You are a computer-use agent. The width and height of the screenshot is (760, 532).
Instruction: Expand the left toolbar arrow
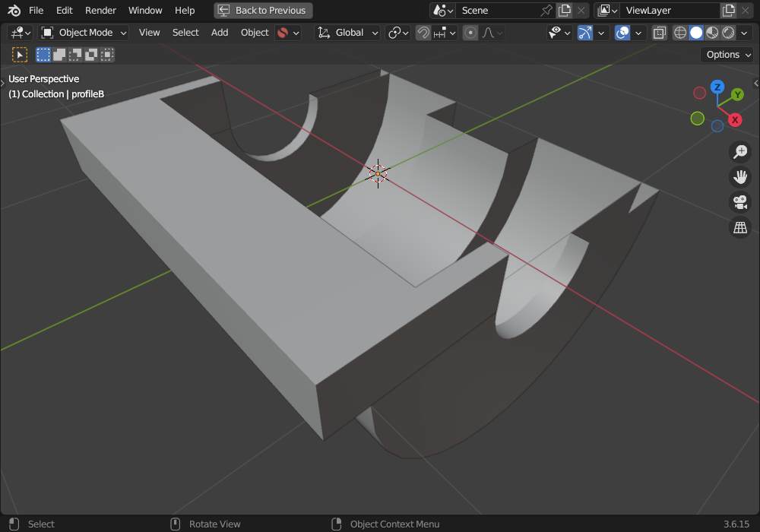tap(2, 83)
